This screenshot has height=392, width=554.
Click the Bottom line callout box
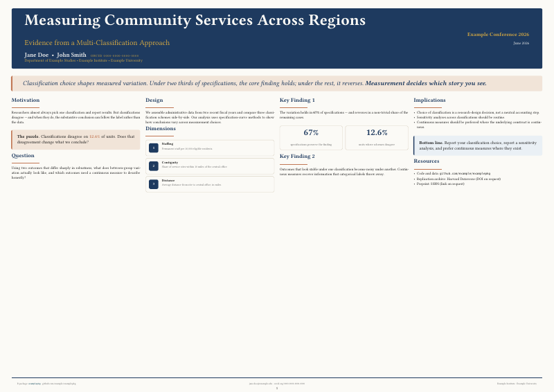coord(478,145)
